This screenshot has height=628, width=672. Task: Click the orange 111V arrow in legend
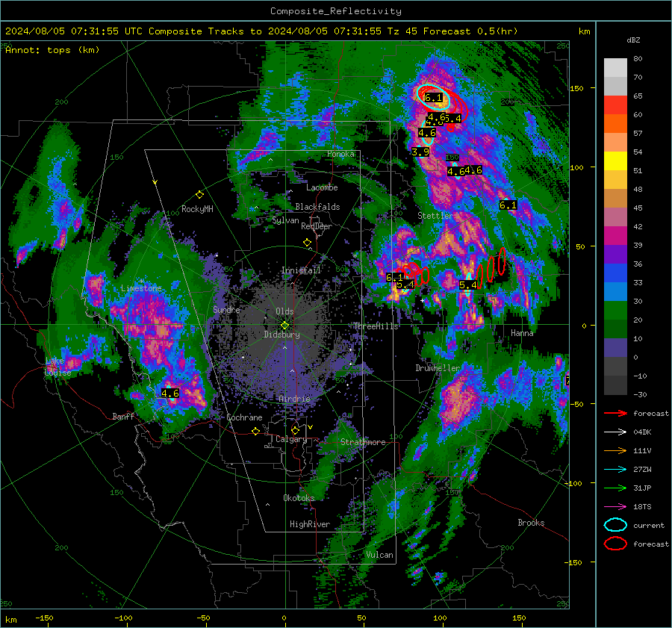pos(615,450)
